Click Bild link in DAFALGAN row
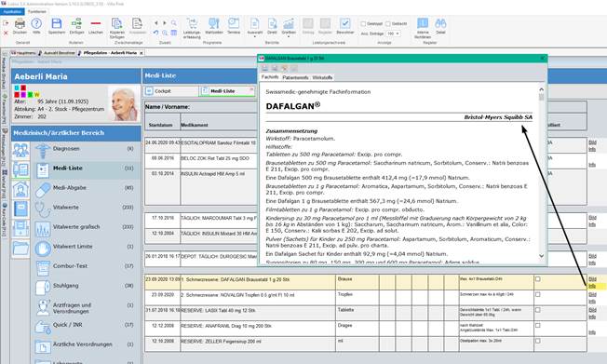 click(592, 279)
